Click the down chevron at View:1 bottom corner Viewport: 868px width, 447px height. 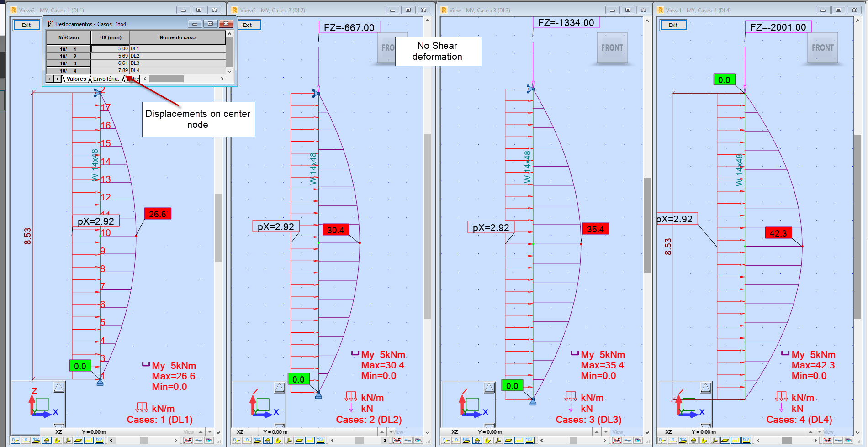coord(858,432)
